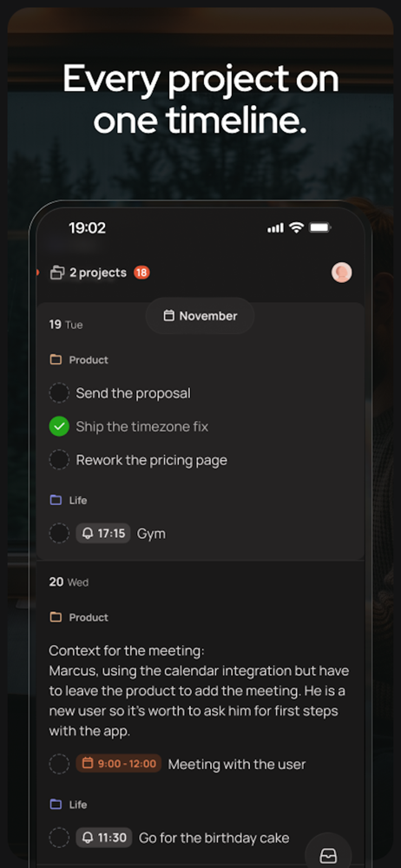
Task: Open the user profile avatar
Action: (x=341, y=273)
